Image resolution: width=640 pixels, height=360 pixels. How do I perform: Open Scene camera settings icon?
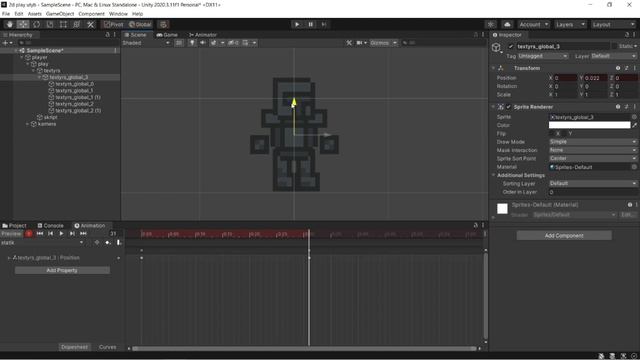(x=360, y=43)
